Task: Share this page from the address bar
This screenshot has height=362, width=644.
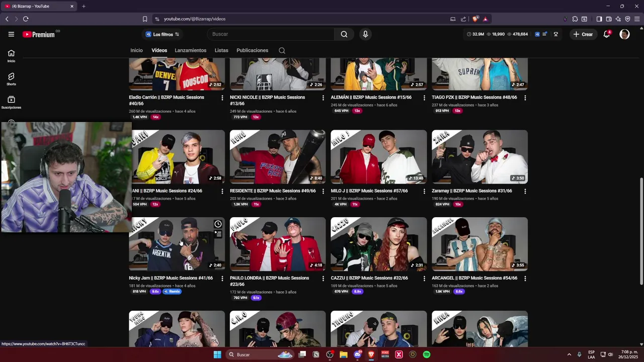Action: (463, 19)
